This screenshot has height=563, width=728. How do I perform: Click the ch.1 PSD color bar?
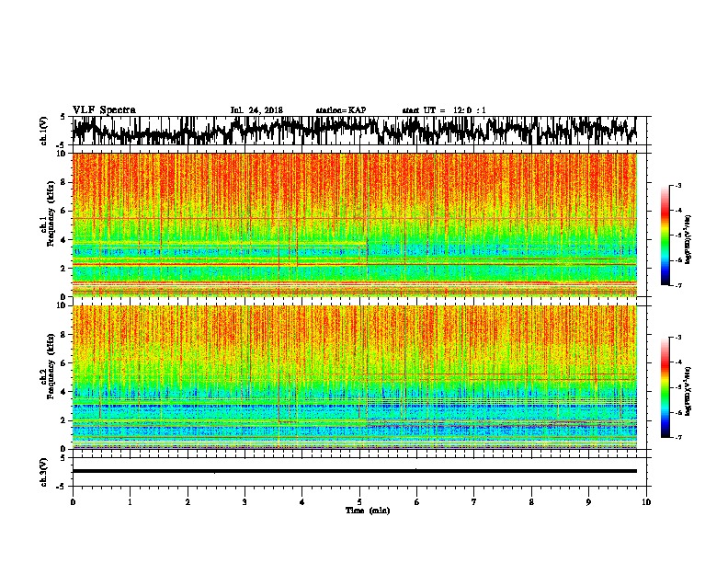point(665,236)
